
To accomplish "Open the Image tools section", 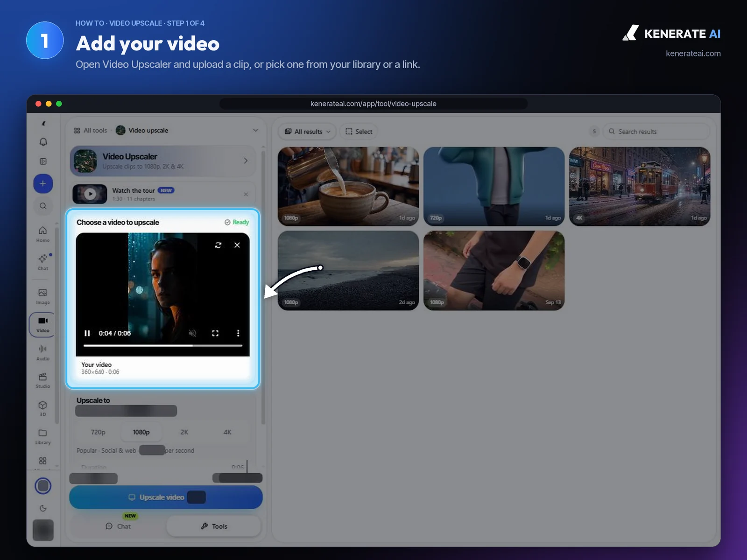I will coord(43,296).
